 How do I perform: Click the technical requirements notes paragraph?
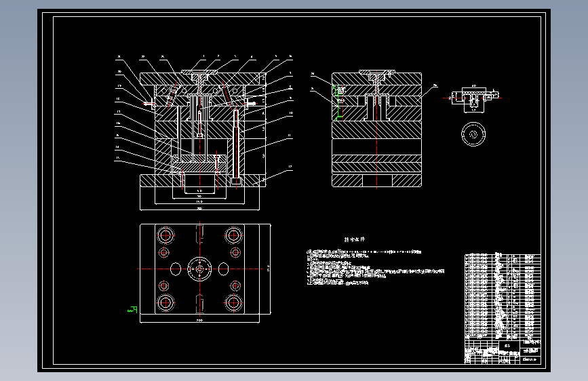[x=375, y=266]
